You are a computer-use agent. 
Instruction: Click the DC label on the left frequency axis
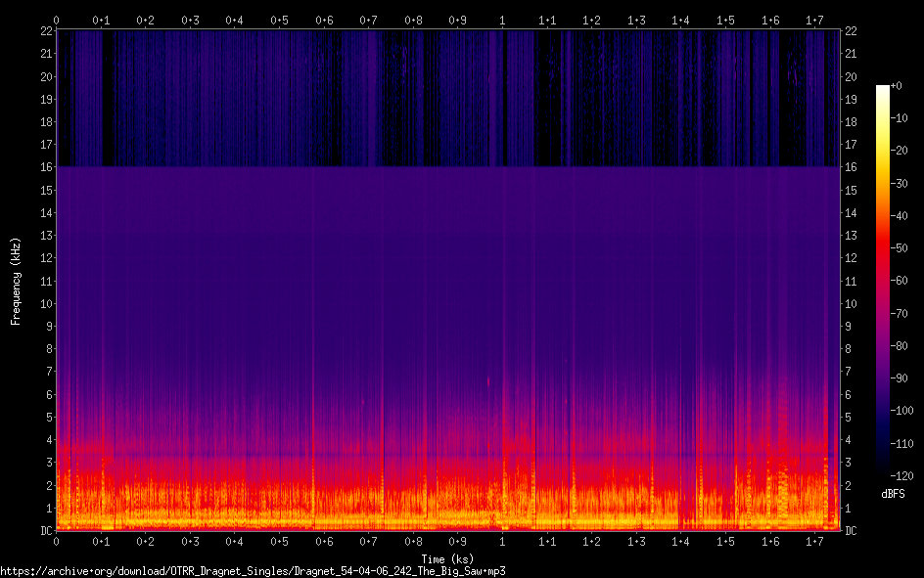click(44, 530)
